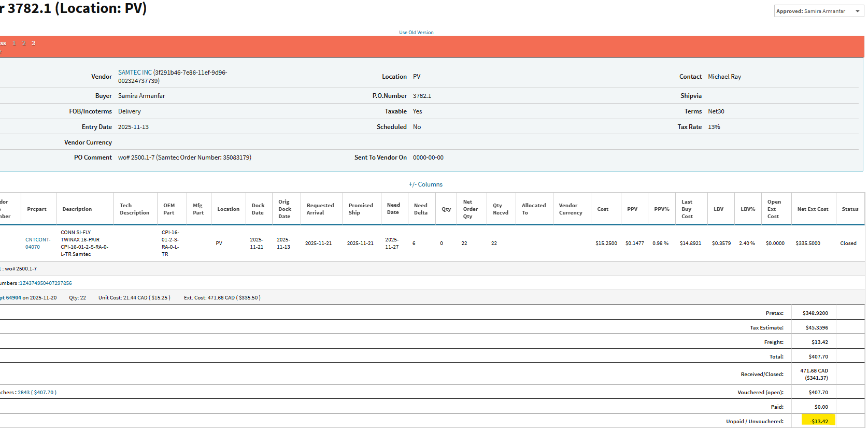Go to process step 2
This screenshot has width=868, height=431.
click(x=24, y=44)
